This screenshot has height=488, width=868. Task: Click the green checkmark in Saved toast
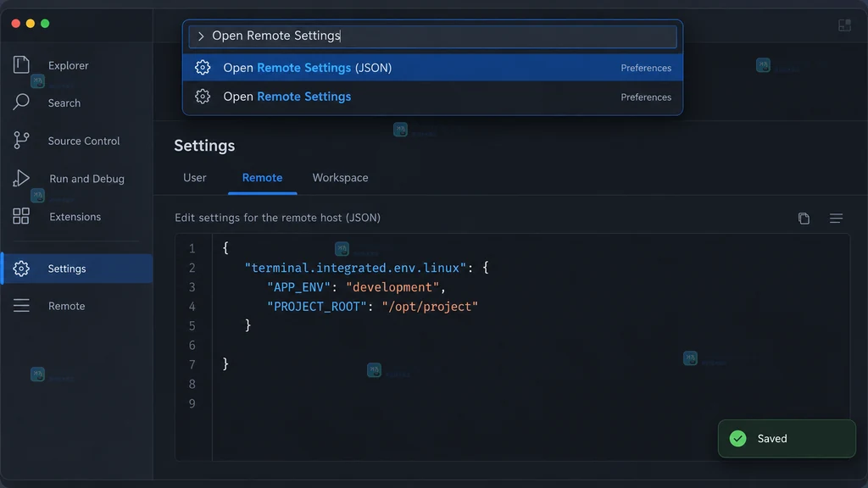738,438
